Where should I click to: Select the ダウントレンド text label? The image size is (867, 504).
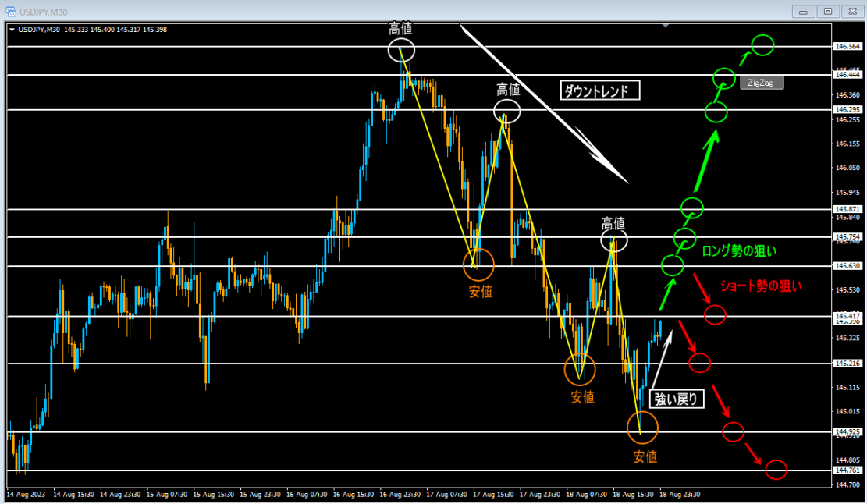599,90
